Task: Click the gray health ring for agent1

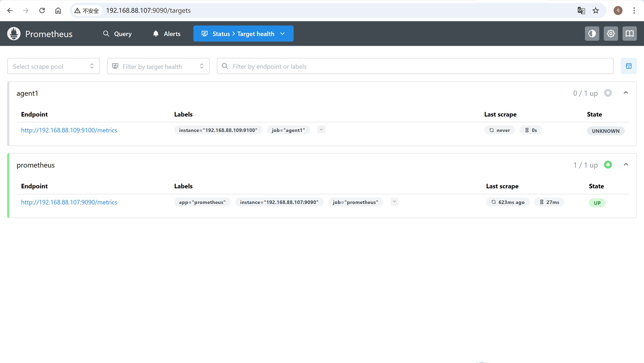Action: tap(608, 93)
